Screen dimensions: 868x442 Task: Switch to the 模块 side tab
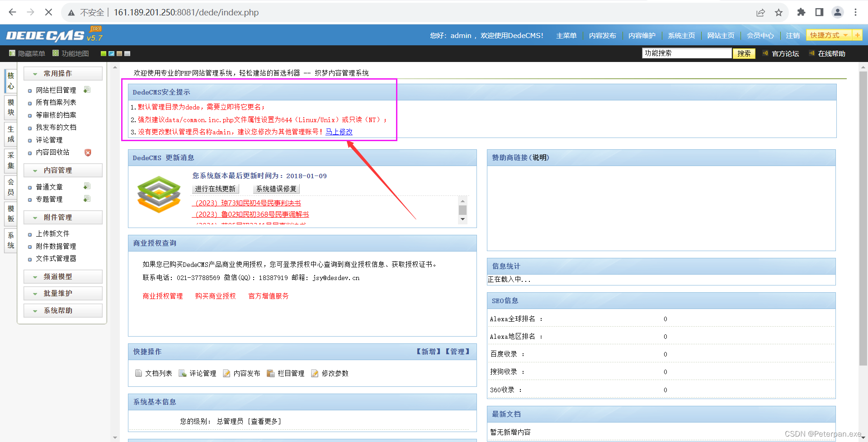click(x=11, y=107)
